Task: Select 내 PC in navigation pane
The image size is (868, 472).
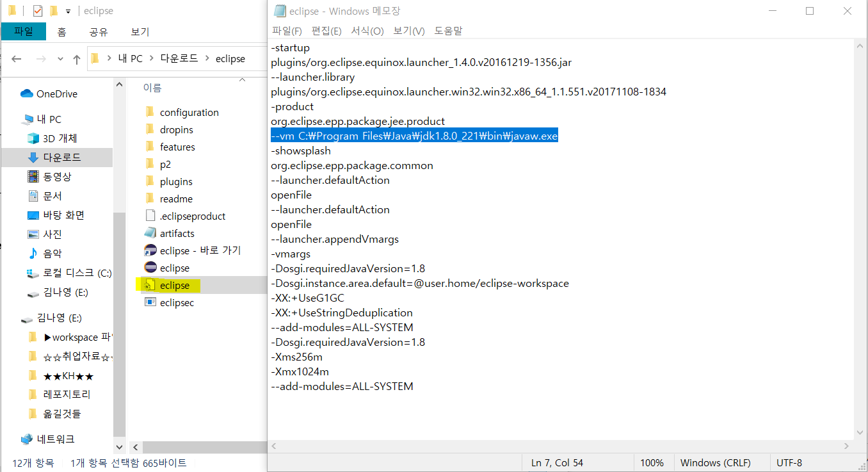Action: click(49, 119)
